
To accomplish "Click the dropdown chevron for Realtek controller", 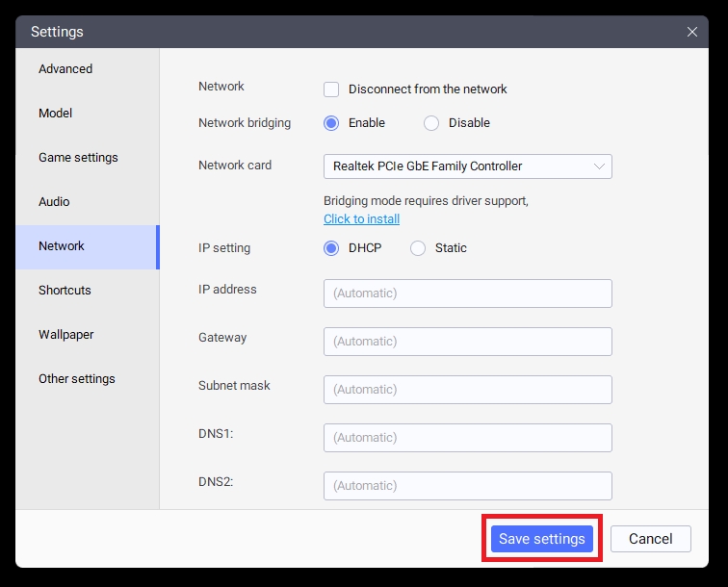I will [x=599, y=166].
